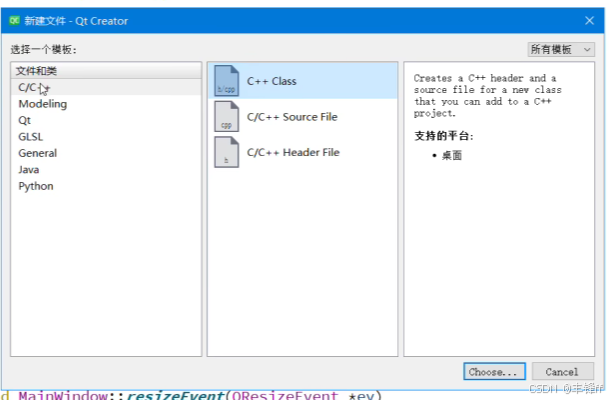609x400 pixels.
Task: Select the Modeling category
Action: [106, 104]
